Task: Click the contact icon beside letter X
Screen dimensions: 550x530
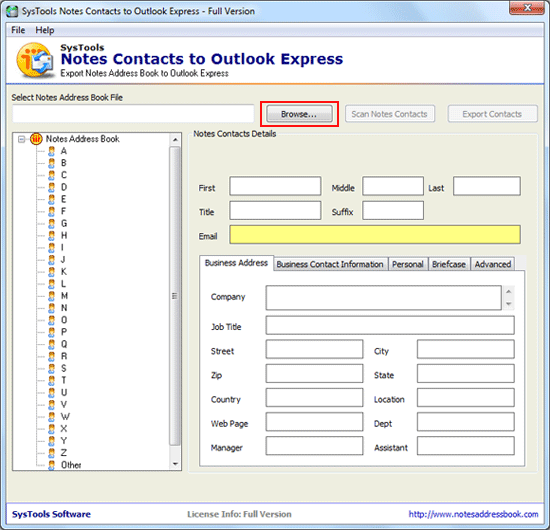Action: (x=52, y=429)
